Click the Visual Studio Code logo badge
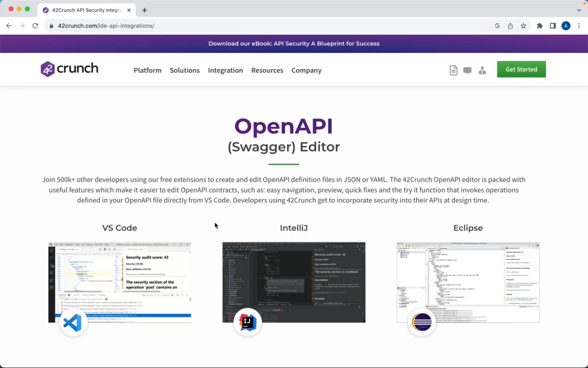 tap(73, 323)
